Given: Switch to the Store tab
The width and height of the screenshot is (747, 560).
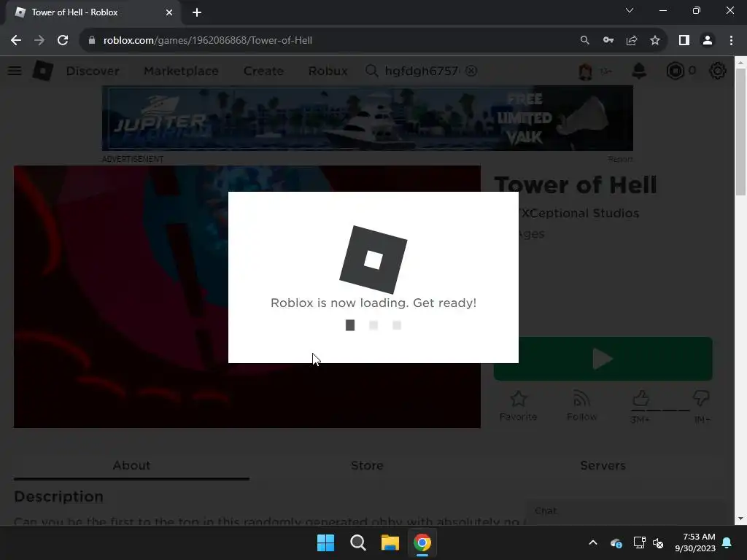Looking at the screenshot, I should (367, 465).
